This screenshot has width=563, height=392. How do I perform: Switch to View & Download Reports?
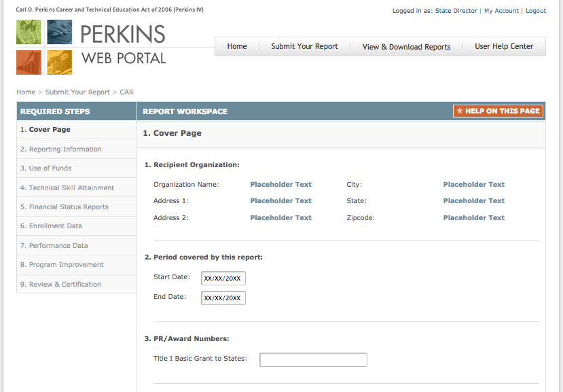point(405,46)
